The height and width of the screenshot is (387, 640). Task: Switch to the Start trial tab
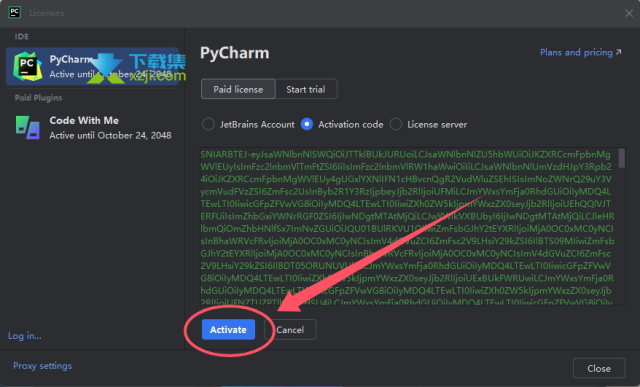pyautogui.click(x=306, y=89)
